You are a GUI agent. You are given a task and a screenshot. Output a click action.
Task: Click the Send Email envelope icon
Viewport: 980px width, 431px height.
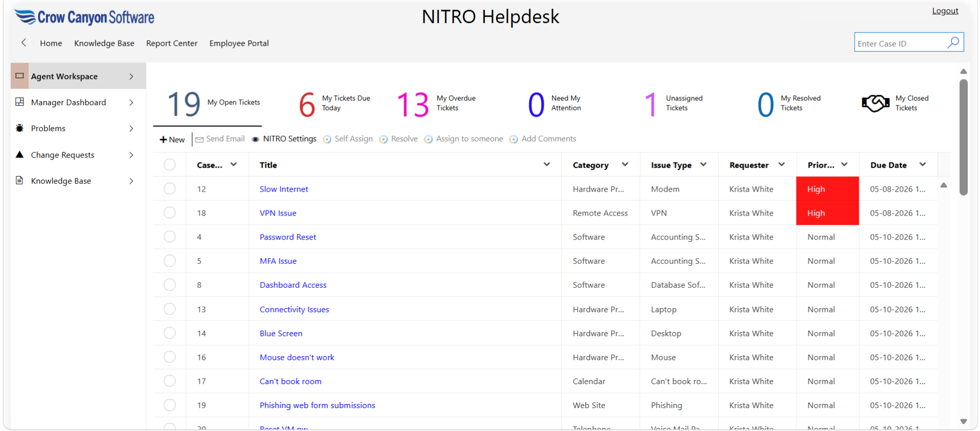[199, 140]
